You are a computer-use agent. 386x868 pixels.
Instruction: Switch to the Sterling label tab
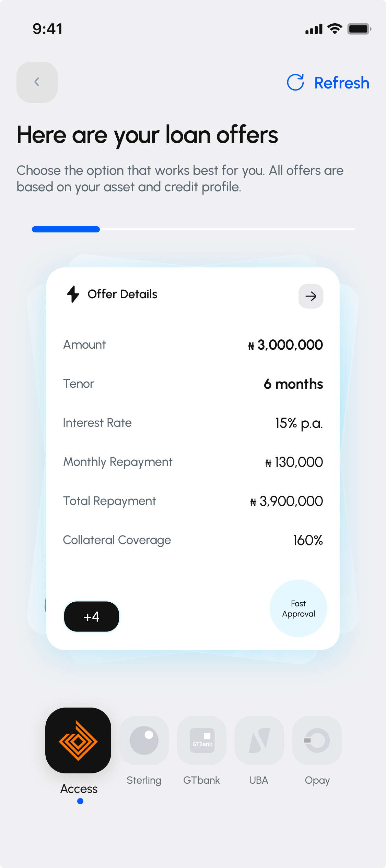pyautogui.click(x=144, y=781)
